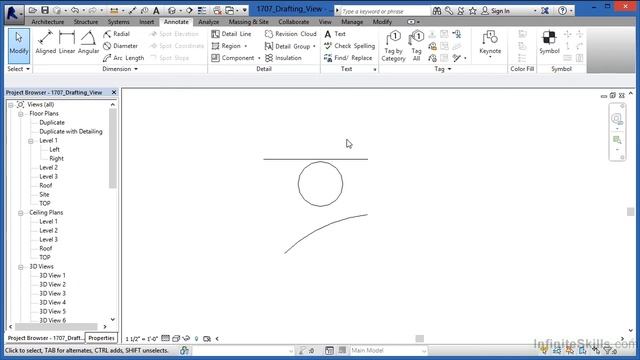This screenshot has width=640, height=360.
Task: Open the Duplicate with Detailing view
Action: (x=71, y=131)
